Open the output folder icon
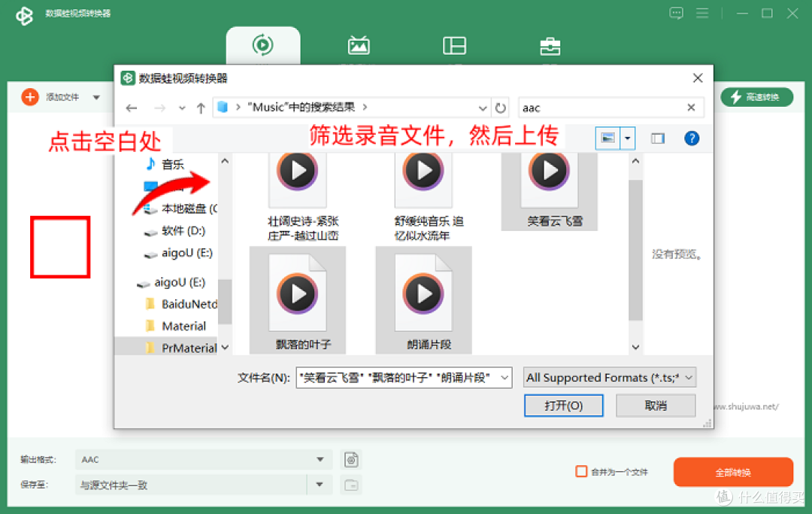Screen dimensions: 812x514 pos(351,485)
